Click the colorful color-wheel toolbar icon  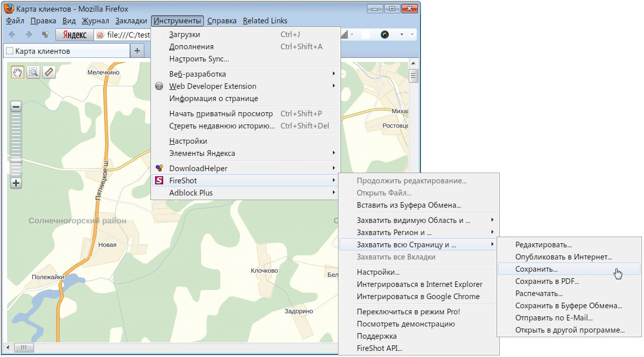[x=385, y=35]
